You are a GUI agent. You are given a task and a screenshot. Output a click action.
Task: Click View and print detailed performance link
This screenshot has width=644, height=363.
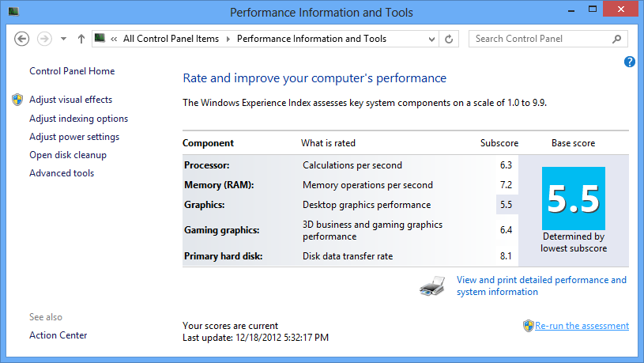541,285
